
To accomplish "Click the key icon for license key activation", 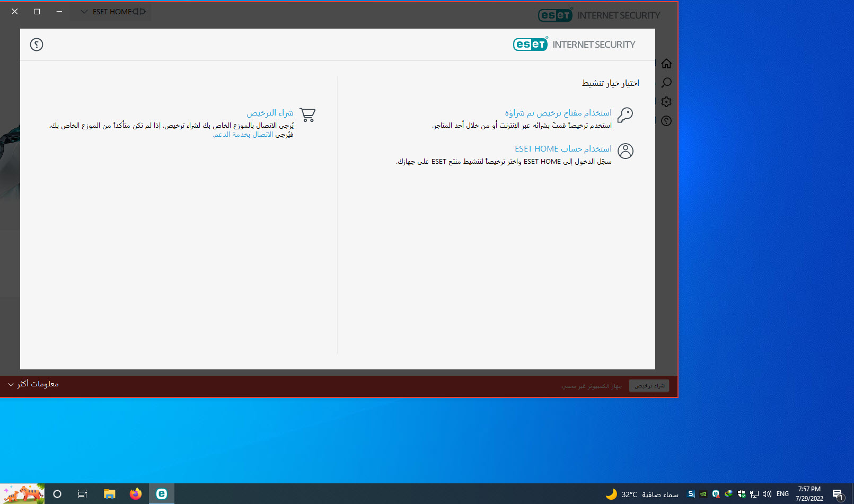I will point(626,115).
